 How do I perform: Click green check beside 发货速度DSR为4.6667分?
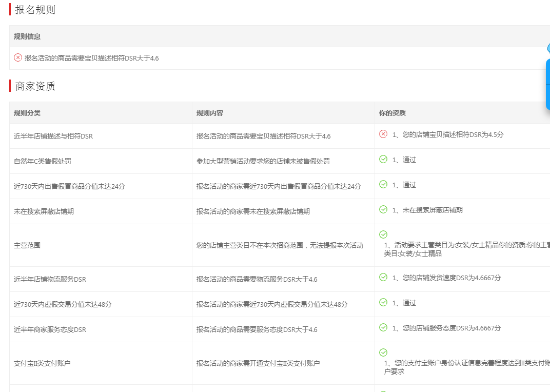coord(383,277)
